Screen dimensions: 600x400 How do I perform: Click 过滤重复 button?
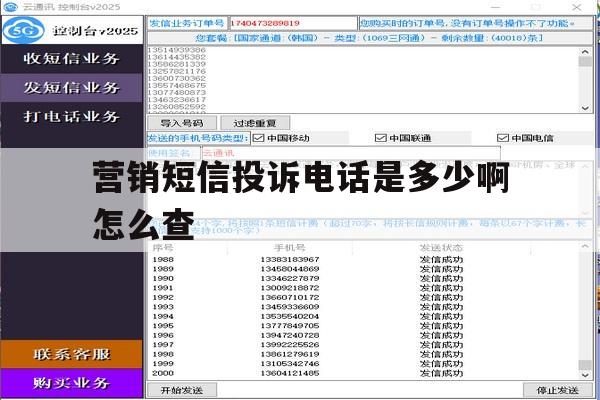click(x=255, y=123)
